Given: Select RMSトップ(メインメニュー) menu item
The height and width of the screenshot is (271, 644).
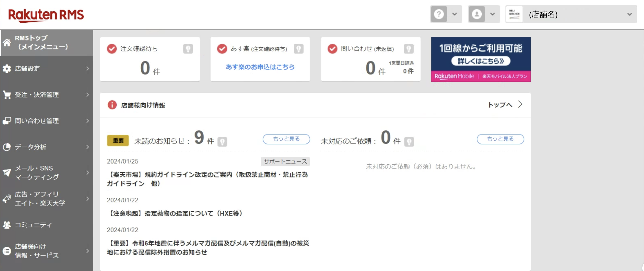Looking at the screenshot, I should click(46, 42).
